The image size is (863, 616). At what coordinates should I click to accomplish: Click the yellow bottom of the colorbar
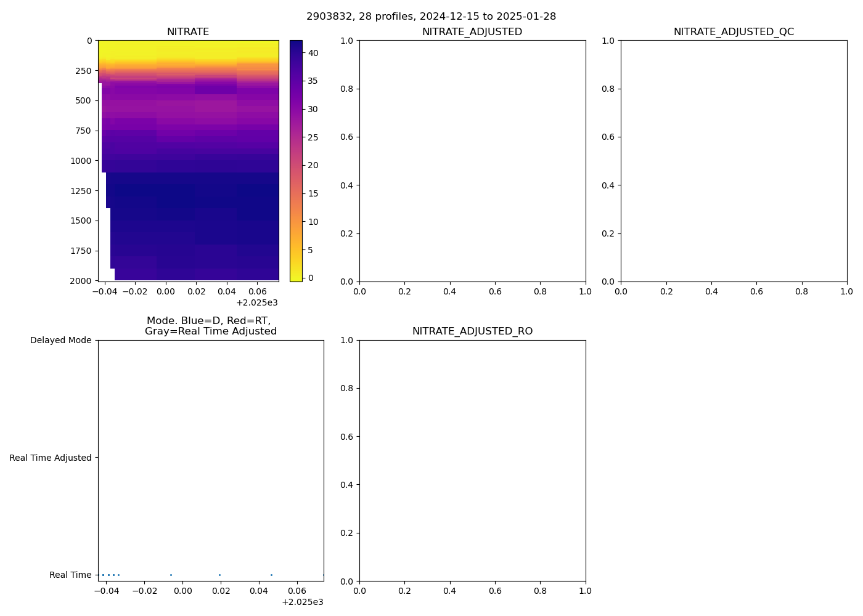[x=296, y=278]
